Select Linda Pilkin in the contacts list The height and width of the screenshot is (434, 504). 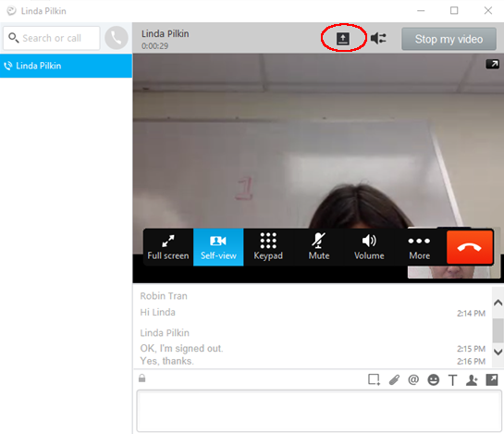(66, 66)
